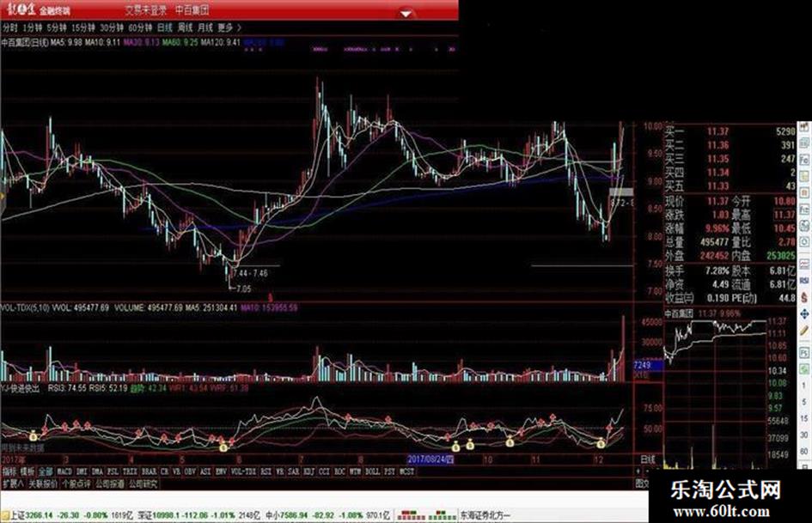Select the 15分钟 chart period
The image size is (812, 523).
tap(83, 27)
